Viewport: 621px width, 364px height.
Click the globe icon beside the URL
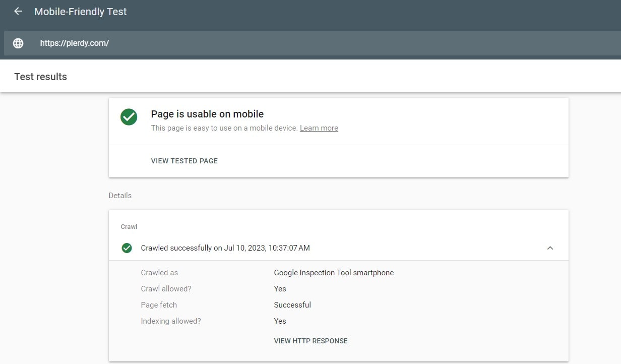18,43
